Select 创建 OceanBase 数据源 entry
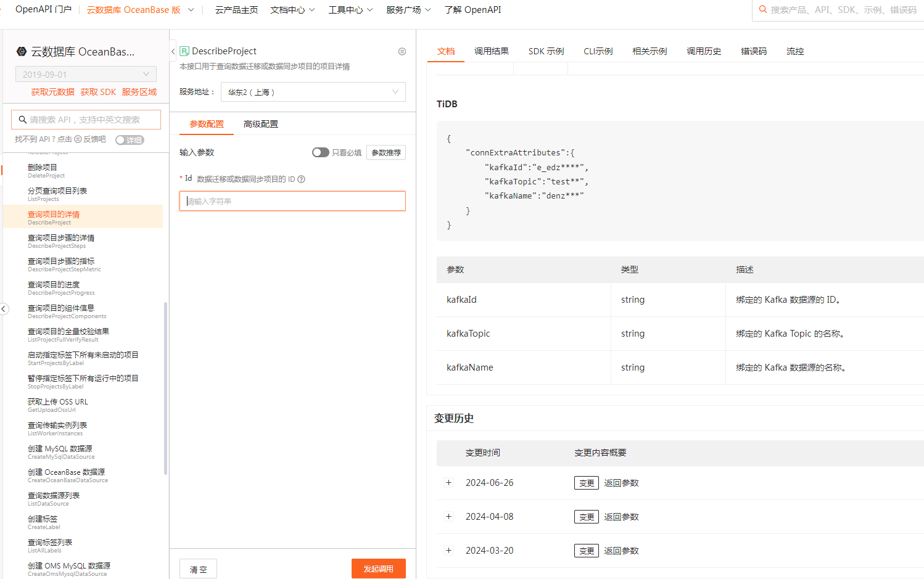 coord(83,475)
